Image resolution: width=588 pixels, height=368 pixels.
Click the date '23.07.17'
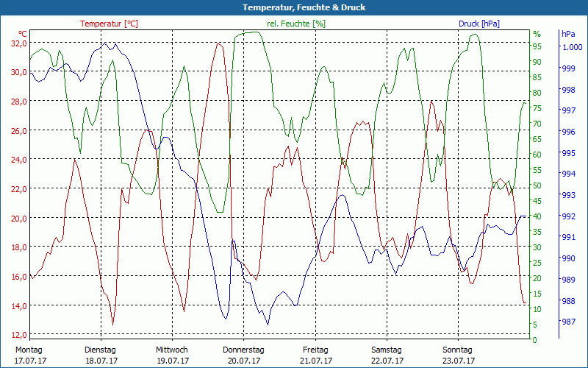point(459,361)
